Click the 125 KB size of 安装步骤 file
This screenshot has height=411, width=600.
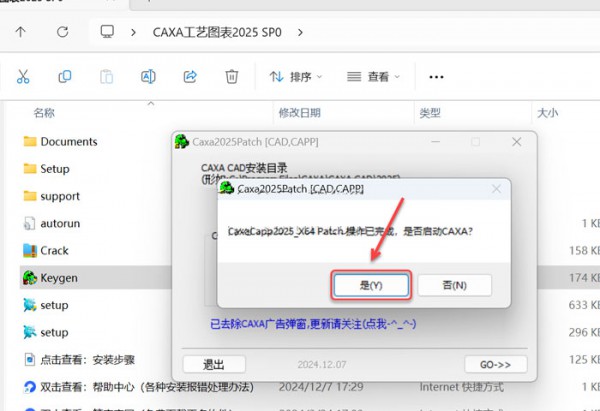click(584, 360)
